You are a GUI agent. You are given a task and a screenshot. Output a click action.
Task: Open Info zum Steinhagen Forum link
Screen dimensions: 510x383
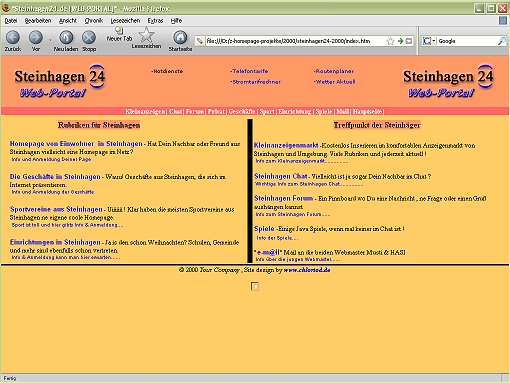tap(293, 214)
